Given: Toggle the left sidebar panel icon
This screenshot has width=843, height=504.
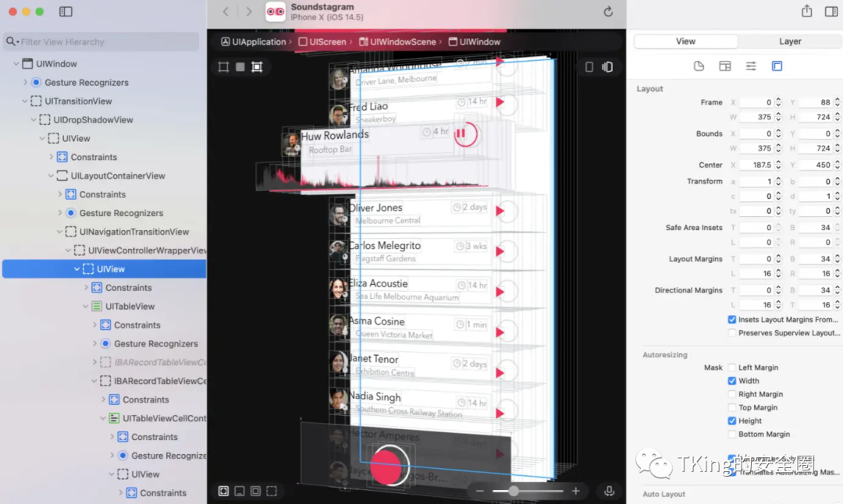Looking at the screenshot, I should click(66, 11).
